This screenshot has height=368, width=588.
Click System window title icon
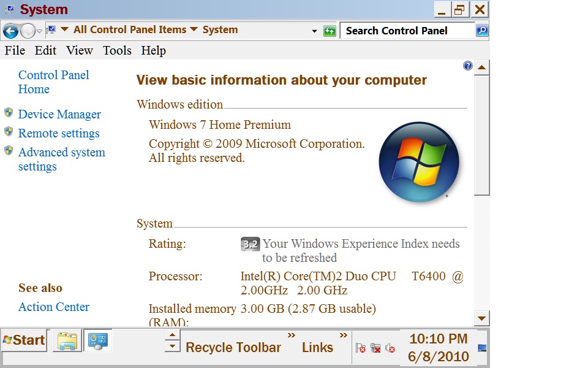10,9
